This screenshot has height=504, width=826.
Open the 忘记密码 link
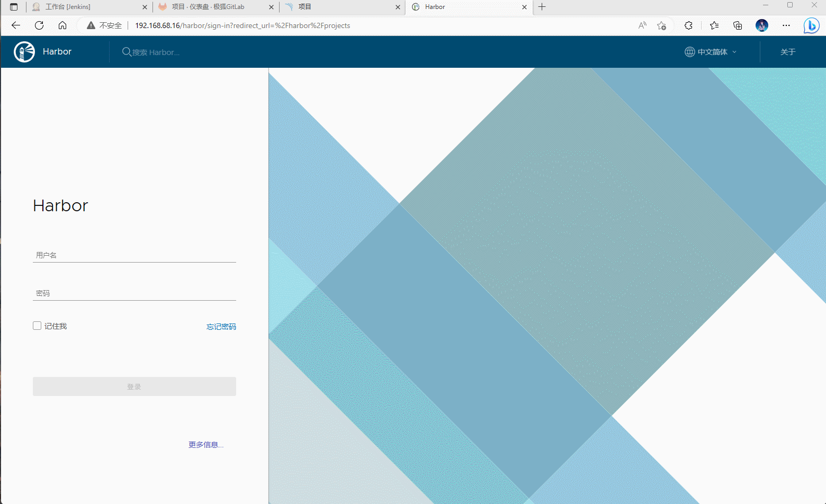pos(221,327)
